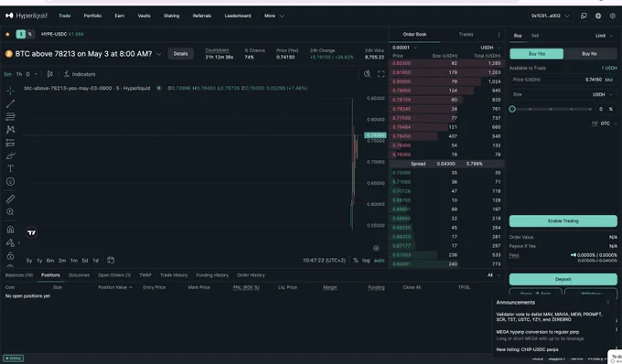Select the 1h timeframe

[x=18, y=74]
